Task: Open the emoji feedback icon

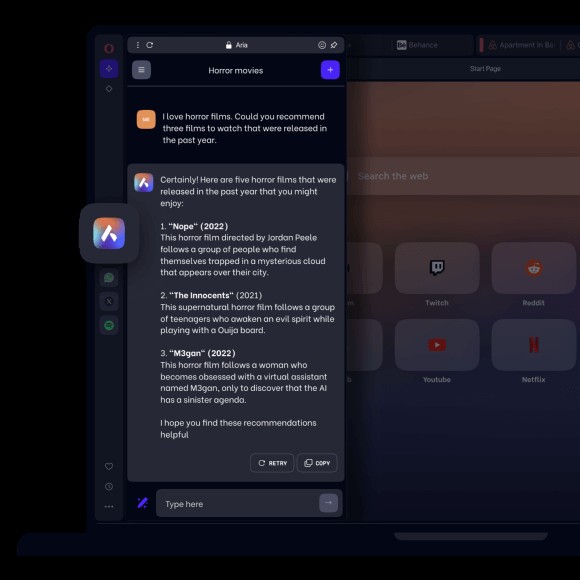Action: (322, 45)
